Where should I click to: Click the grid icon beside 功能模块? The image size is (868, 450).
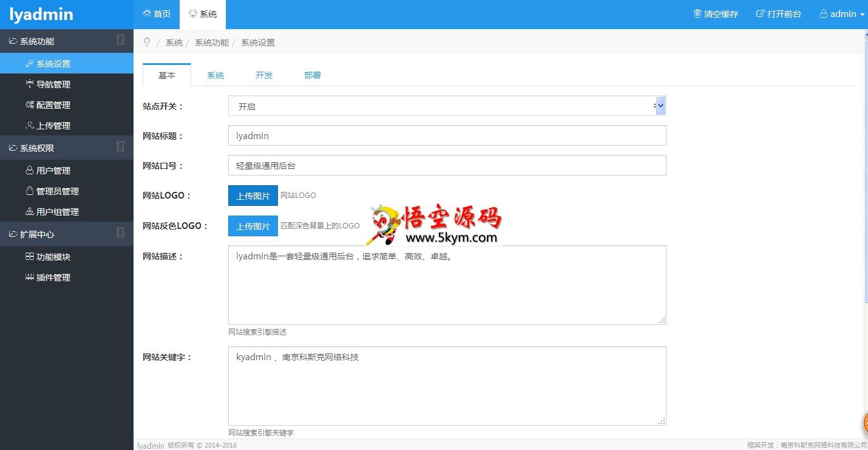[29, 257]
